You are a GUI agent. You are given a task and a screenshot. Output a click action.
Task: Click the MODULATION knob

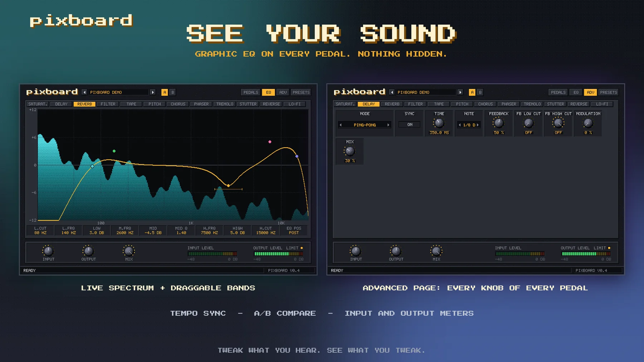point(588,123)
